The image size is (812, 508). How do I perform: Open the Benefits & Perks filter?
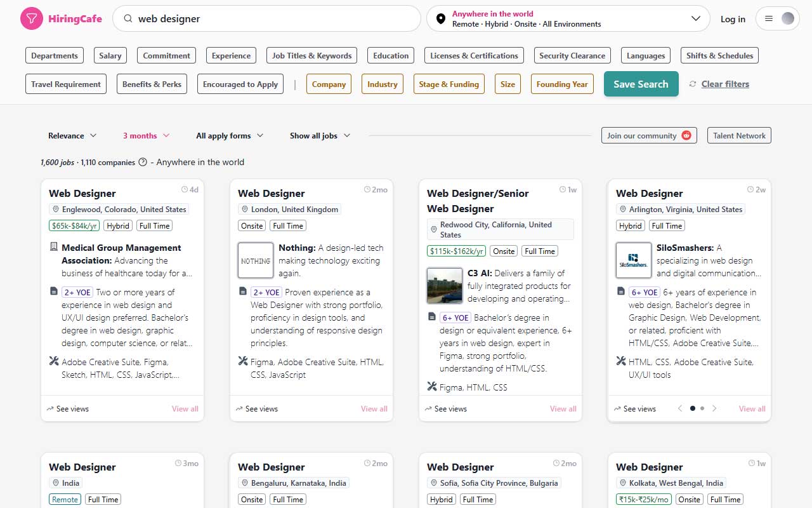click(152, 84)
